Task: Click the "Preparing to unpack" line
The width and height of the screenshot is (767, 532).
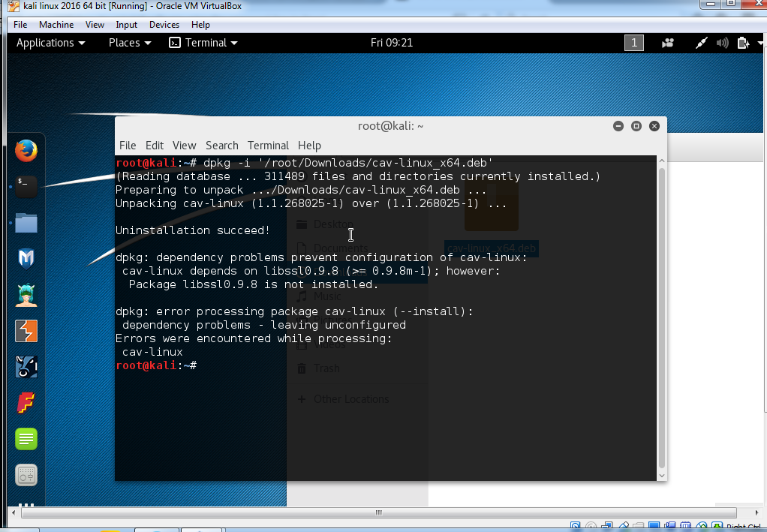Action: click(302, 190)
